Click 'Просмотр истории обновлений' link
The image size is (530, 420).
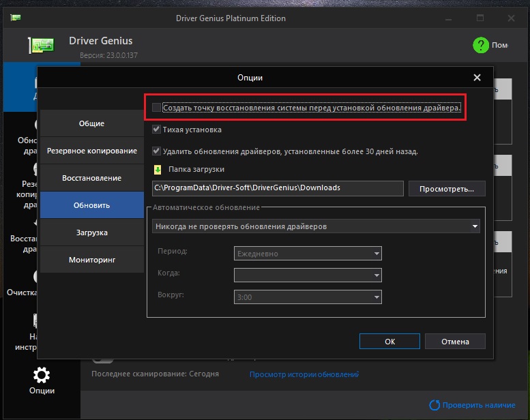click(x=304, y=374)
